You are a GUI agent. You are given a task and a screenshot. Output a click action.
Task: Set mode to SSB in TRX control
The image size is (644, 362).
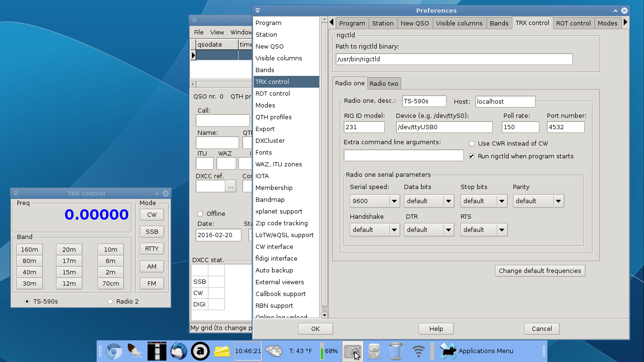click(152, 232)
